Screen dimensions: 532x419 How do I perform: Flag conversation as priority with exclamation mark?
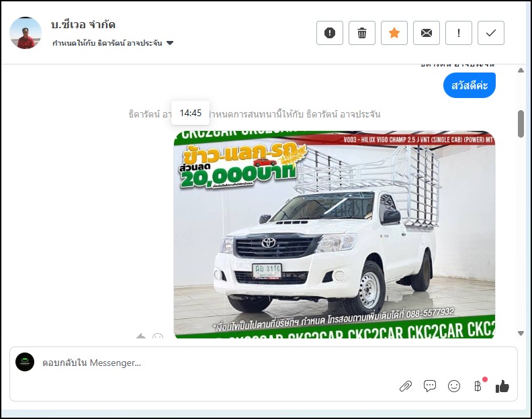pyautogui.click(x=458, y=33)
